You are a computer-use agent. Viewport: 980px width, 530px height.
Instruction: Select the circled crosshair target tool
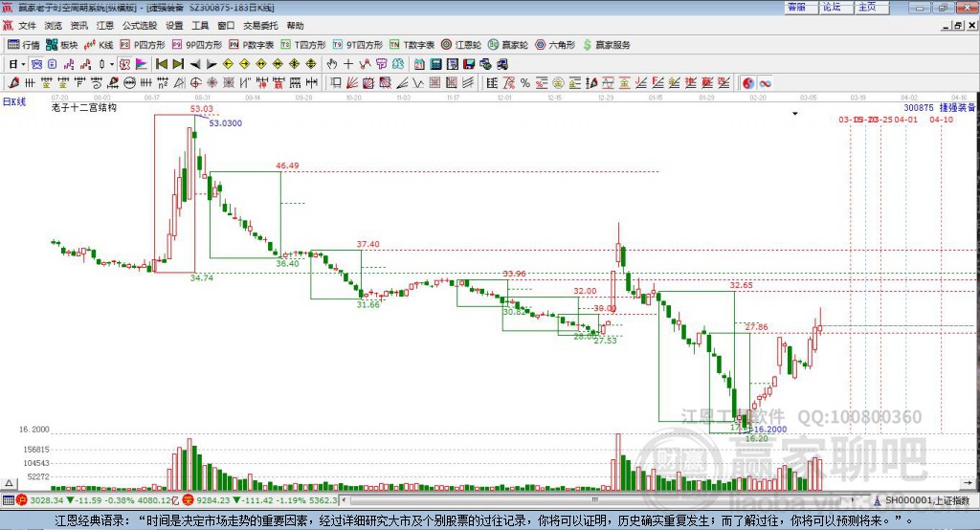click(195, 83)
